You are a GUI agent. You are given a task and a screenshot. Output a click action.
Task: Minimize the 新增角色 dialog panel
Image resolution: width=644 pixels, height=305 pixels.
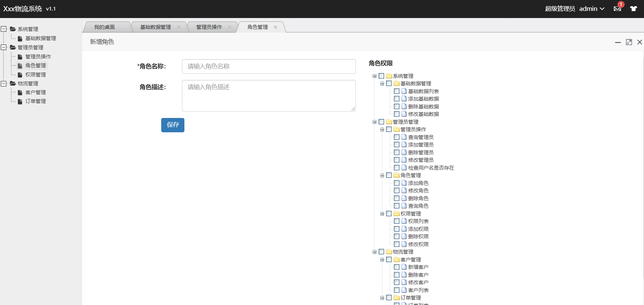618,42
